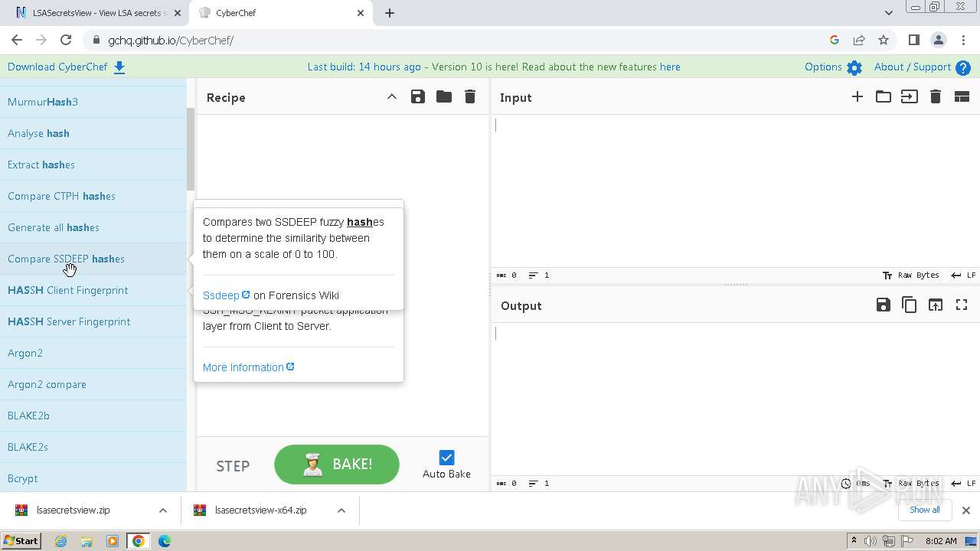
Task: Open output LF end-of-line dropdown
Action: tap(963, 483)
